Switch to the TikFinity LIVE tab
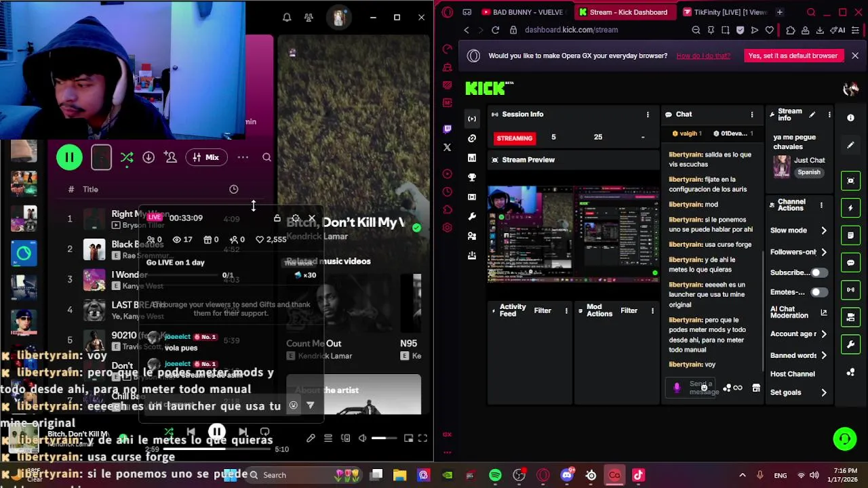The image size is (868, 488). tap(724, 12)
